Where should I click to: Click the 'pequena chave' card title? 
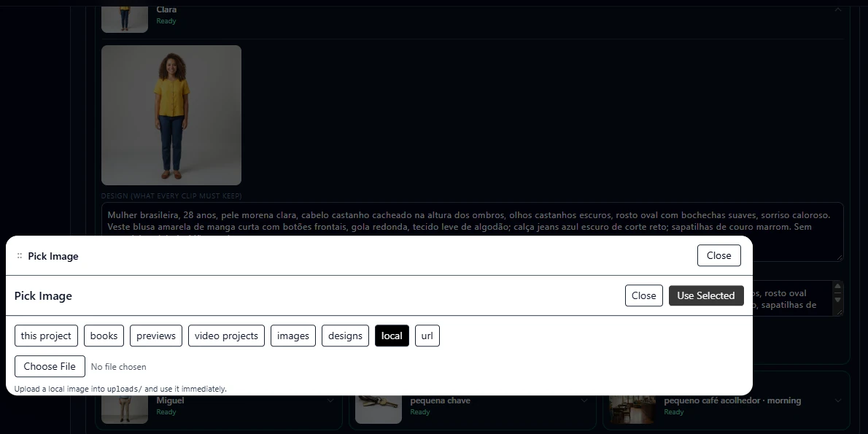click(440, 400)
